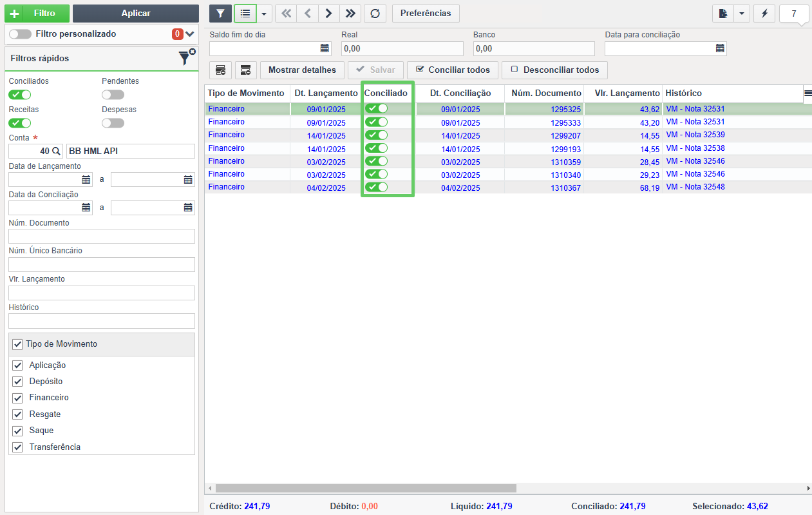Click the lightning bolt actions icon
This screenshot has width=812, height=515.
pyautogui.click(x=764, y=14)
